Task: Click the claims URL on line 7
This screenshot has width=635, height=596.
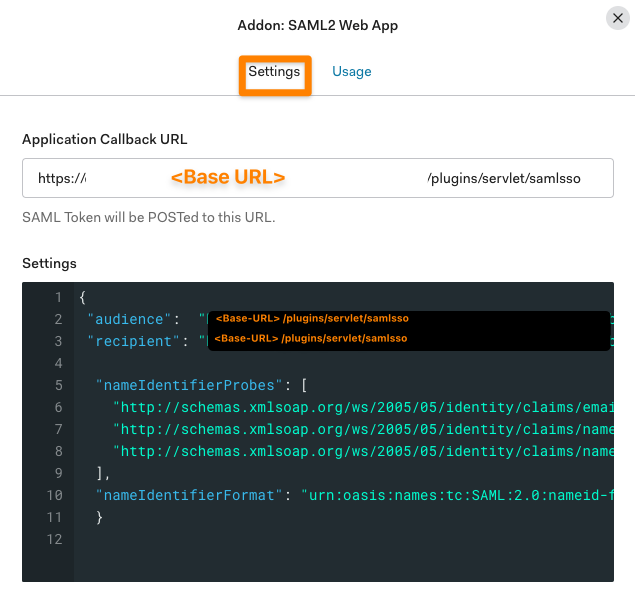Action: point(363,429)
